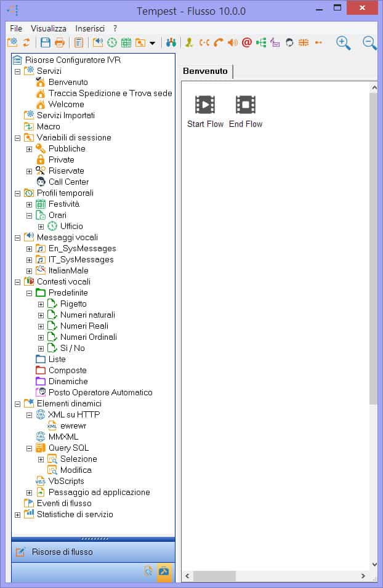
Task: Switch to the Benvenuto tab
Action: pyautogui.click(x=205, y=71)
